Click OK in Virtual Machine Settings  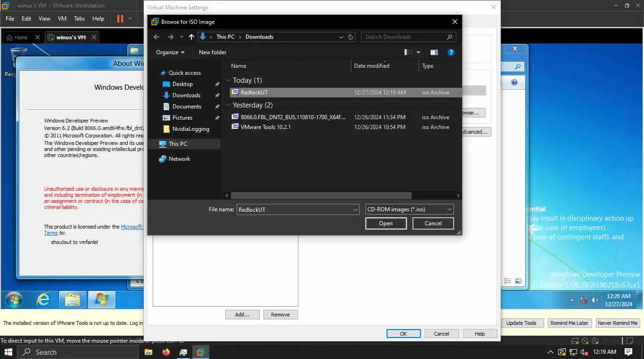pyautogui.click(x=403, y=334)
